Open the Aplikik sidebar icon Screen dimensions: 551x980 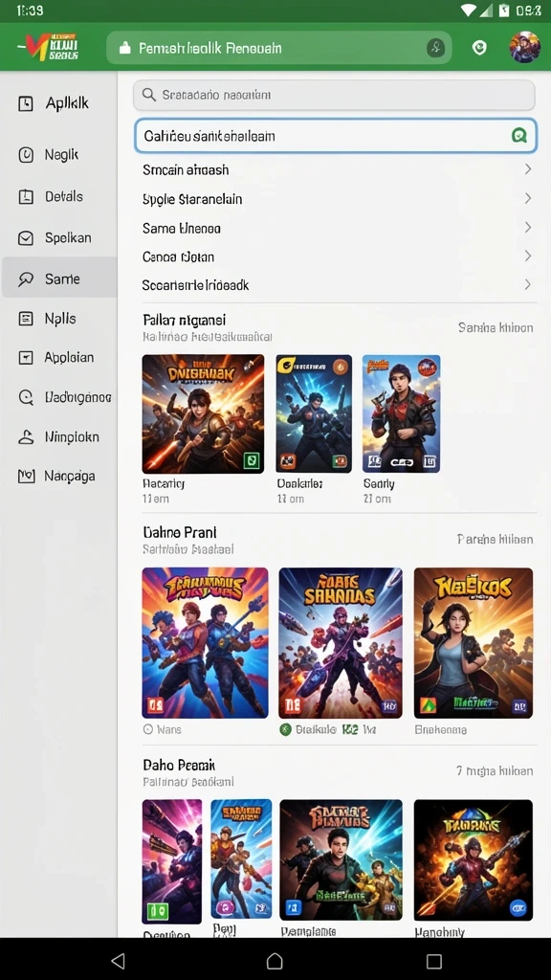[26, 103]
